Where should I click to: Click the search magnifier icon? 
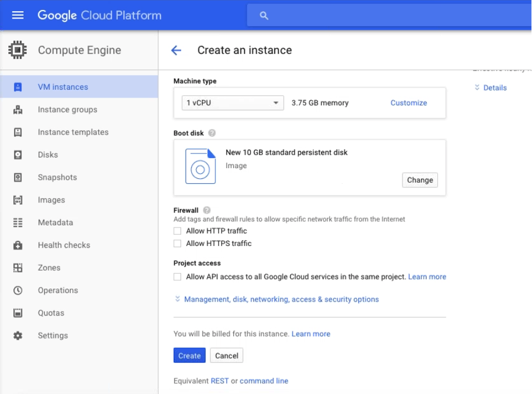pos(264,16)
